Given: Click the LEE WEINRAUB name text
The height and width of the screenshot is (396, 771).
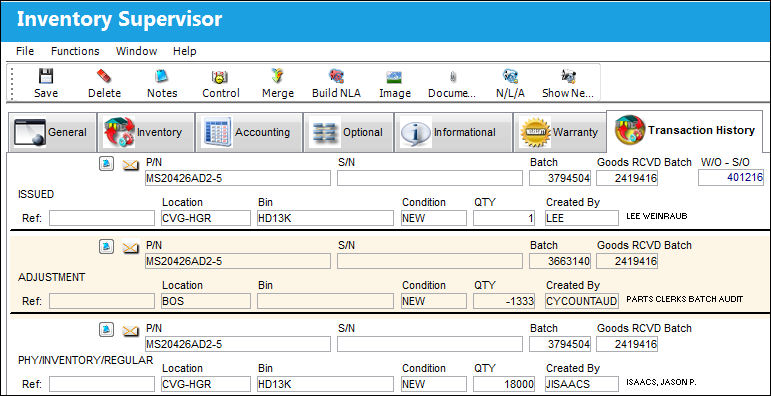Looking at the screenshot, I should point(656,216).
